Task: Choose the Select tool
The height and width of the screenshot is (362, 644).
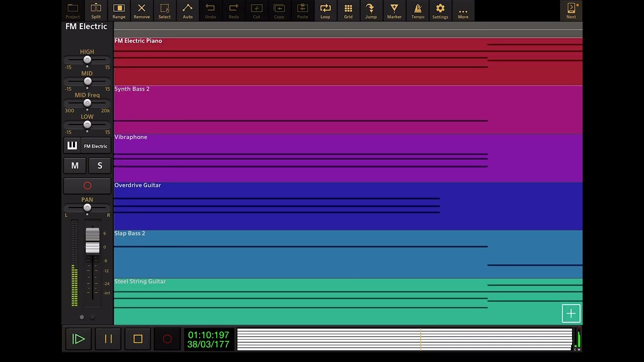Action: point(165,11)
